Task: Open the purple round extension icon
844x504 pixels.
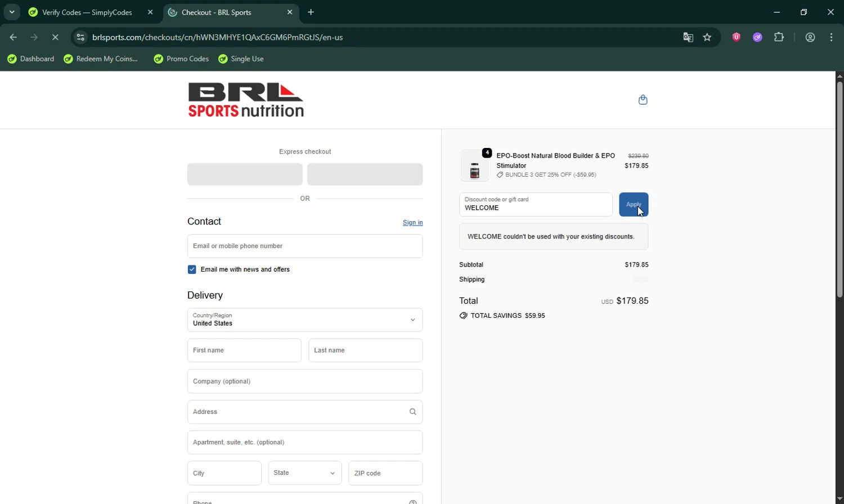Action: (757, 37)
